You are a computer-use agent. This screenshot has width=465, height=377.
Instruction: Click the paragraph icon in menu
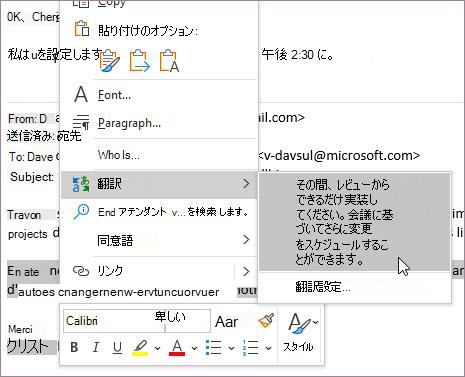(81, 123)
